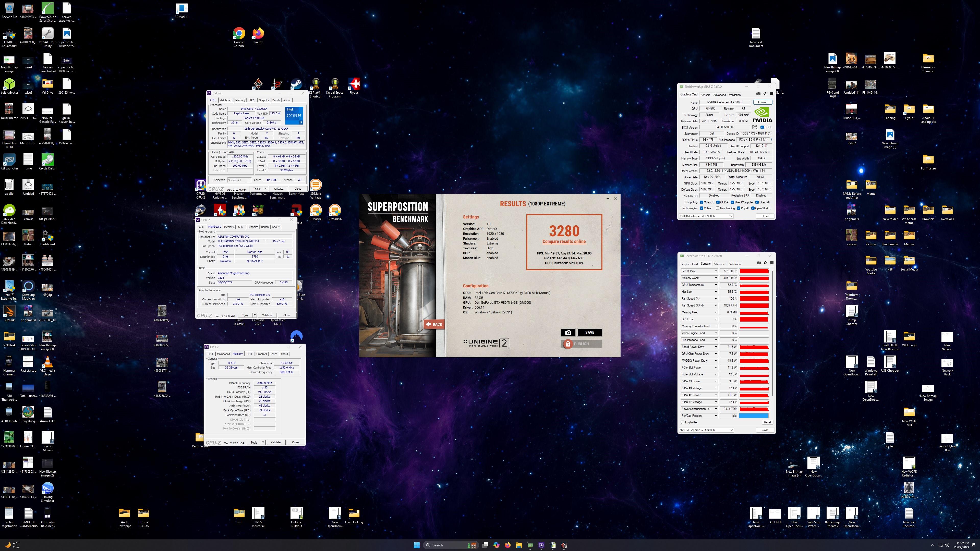Switch to Validation tab in GPU-Z Sensors window
The image size is (980, 551).
[735, 264]
